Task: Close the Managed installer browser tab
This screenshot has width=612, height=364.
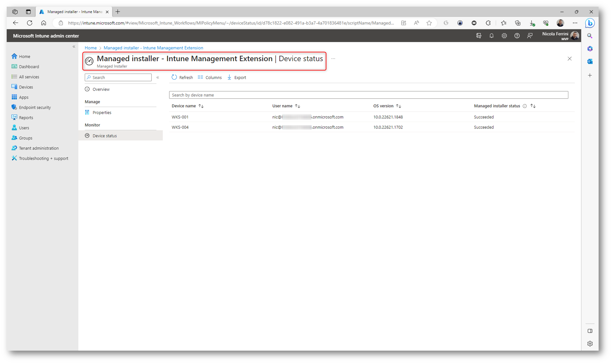Action: click(107, 12)
